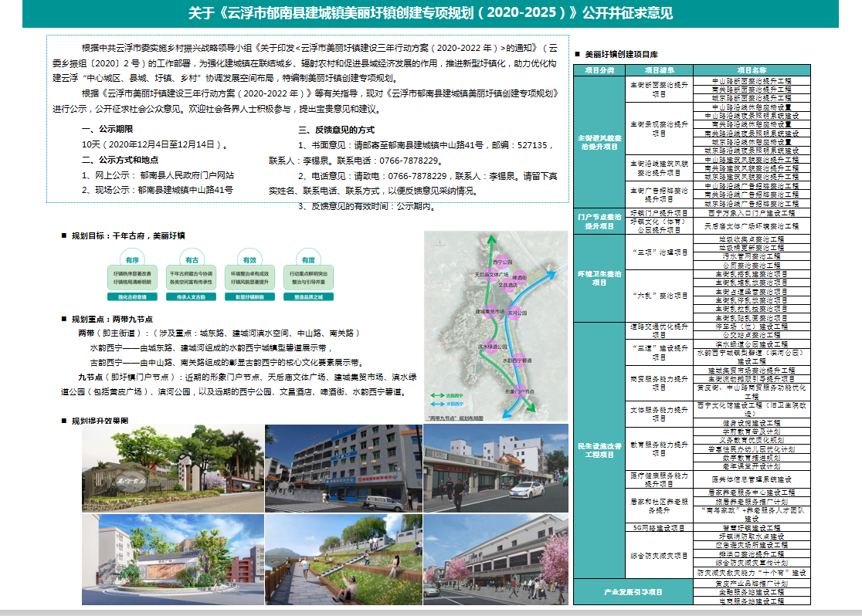862x616 pixels.
Task: Click the 污水管网整治工程 row
Action: [x=752, y=256]
